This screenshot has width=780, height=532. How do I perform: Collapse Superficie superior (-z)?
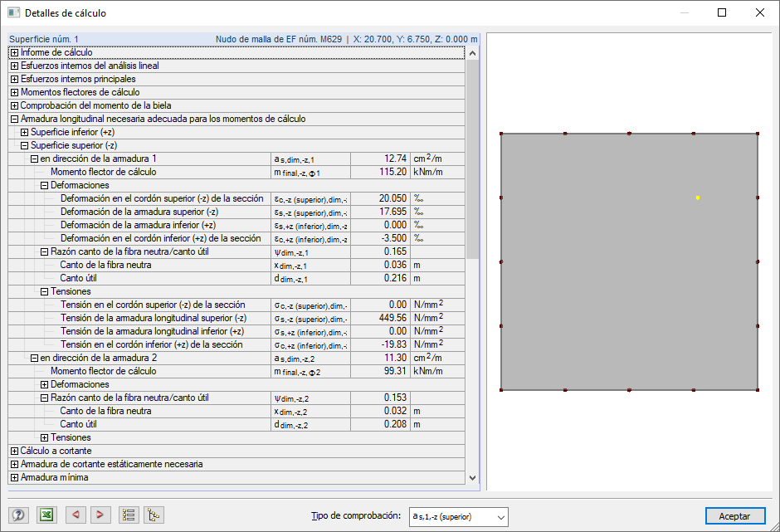24,146
